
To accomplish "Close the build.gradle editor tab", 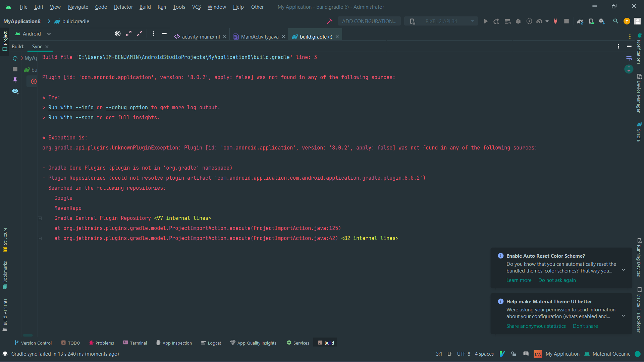I will point(337,37).
